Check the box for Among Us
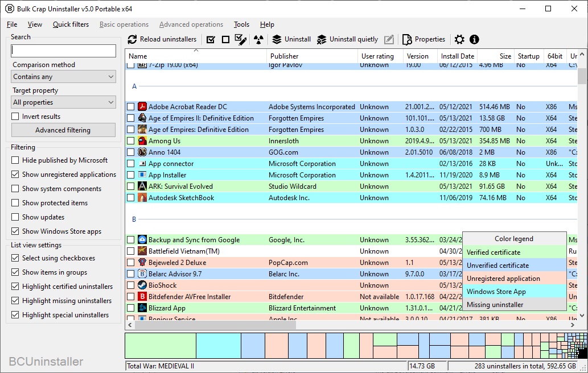 coord(130,141)
